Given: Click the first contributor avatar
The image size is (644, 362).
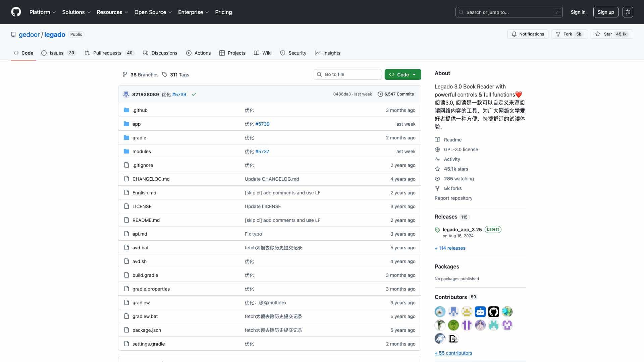Looking at the screenshot, I should (440, 312).
